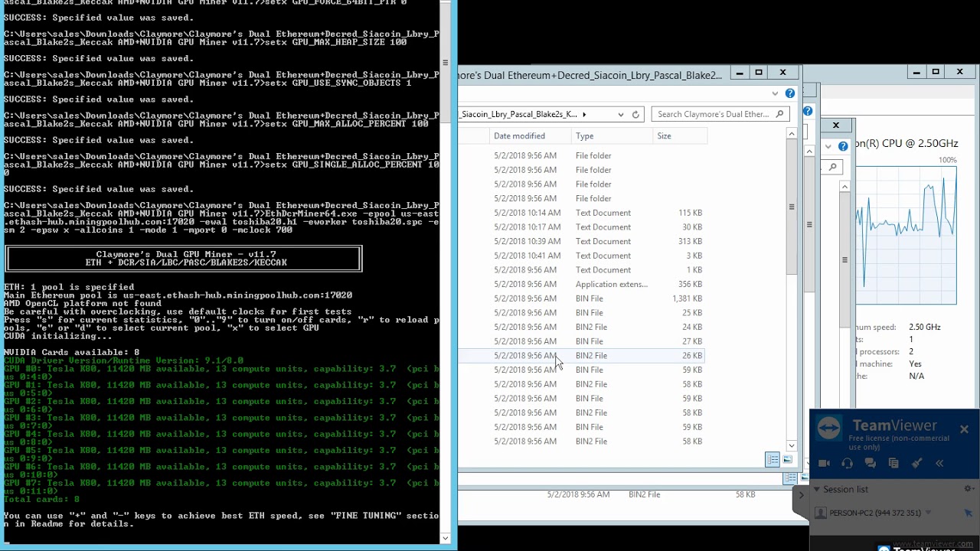
Task: Maximize the Task Manager window
Action: pos(936,72)
